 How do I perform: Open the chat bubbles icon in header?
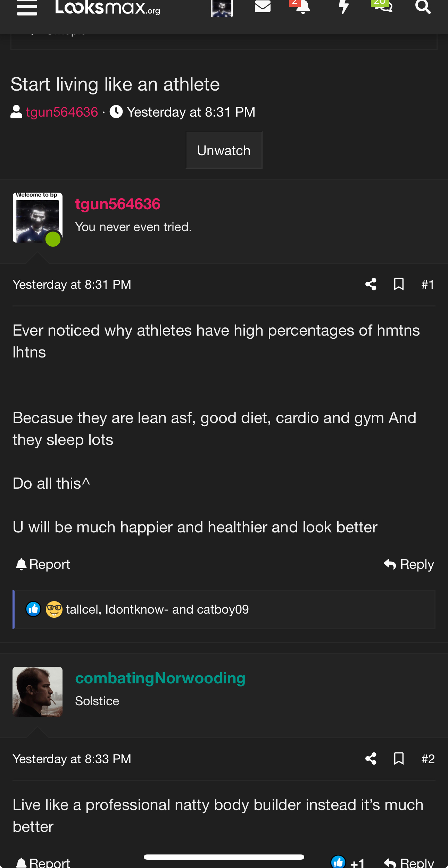point(383,6)
